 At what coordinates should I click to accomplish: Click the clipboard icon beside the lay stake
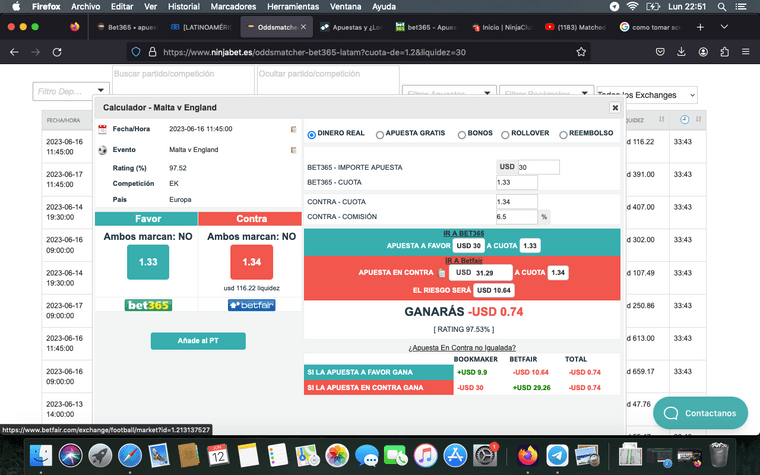[x=441, y=273]
